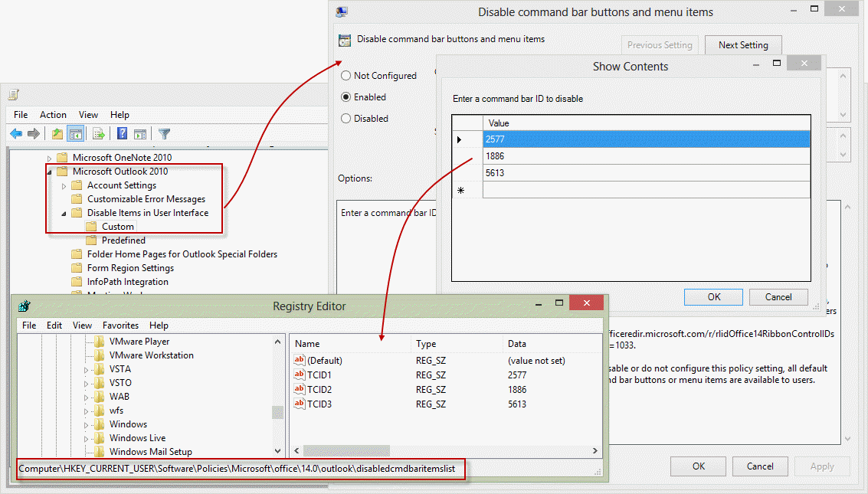Screen dimensions: 868x494
Task: Expand the WAB registry key
Action: [x=87, y=397]
